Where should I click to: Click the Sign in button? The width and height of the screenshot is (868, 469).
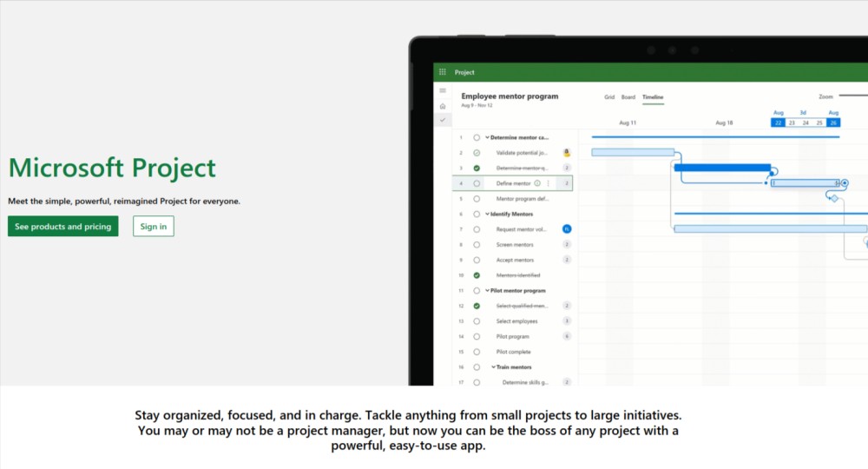coord(154,226)
